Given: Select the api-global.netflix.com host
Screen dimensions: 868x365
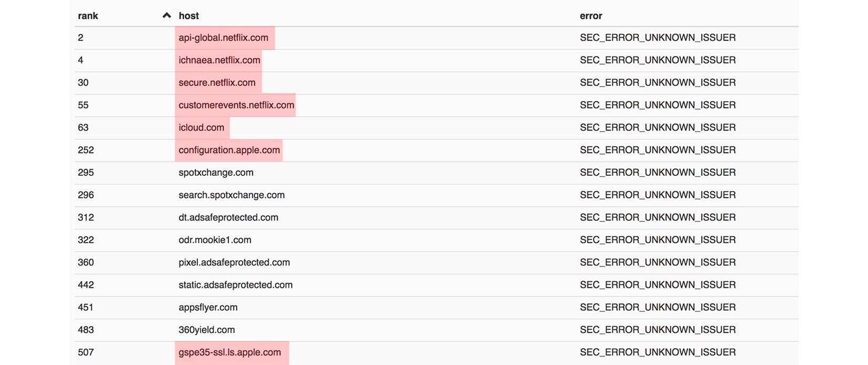Looking at the screenshot, I should [x=223, y=38].
